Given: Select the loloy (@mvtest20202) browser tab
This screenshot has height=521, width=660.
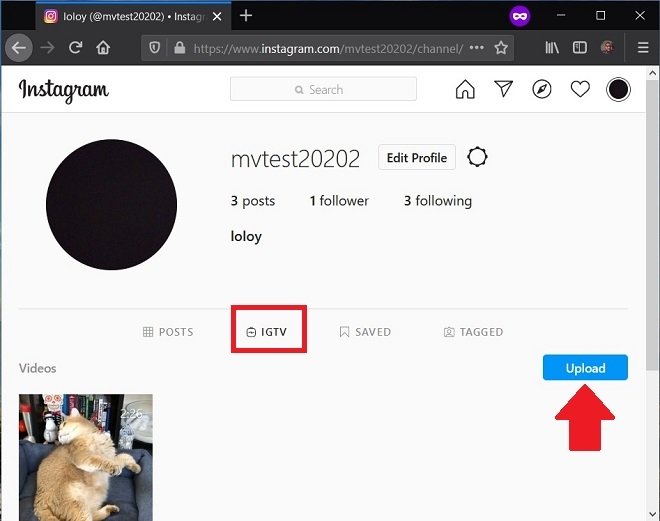Looking at the screenshot, I should coord(133,16).
